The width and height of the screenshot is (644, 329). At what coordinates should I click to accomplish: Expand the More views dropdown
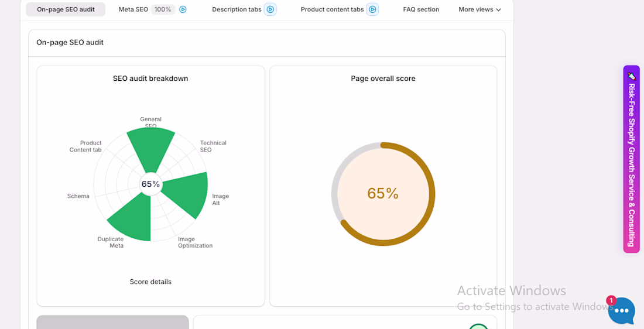pos(479,9)
